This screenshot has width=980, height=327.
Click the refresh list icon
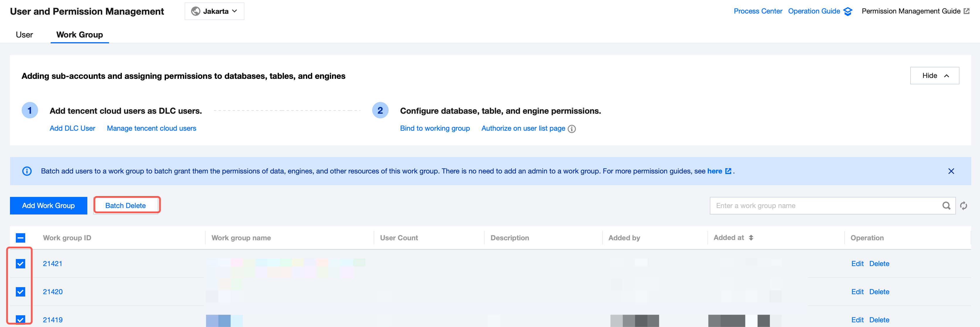pyautogui.click(x=963, y=206)
